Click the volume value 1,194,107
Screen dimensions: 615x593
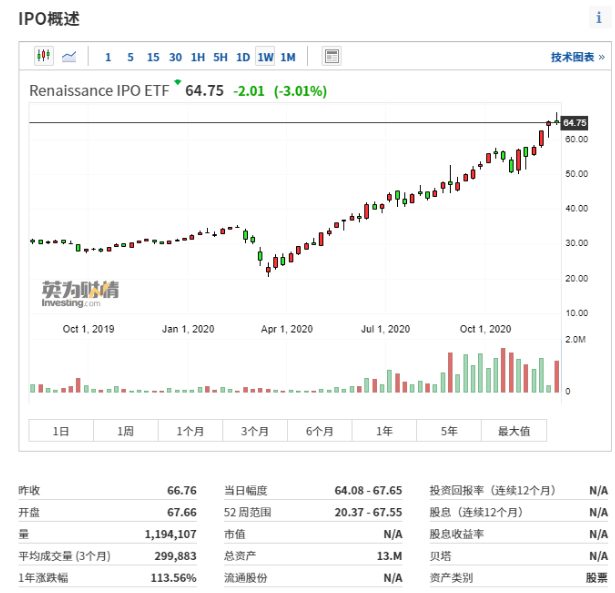pyautogui.click(x=171, y=534)
